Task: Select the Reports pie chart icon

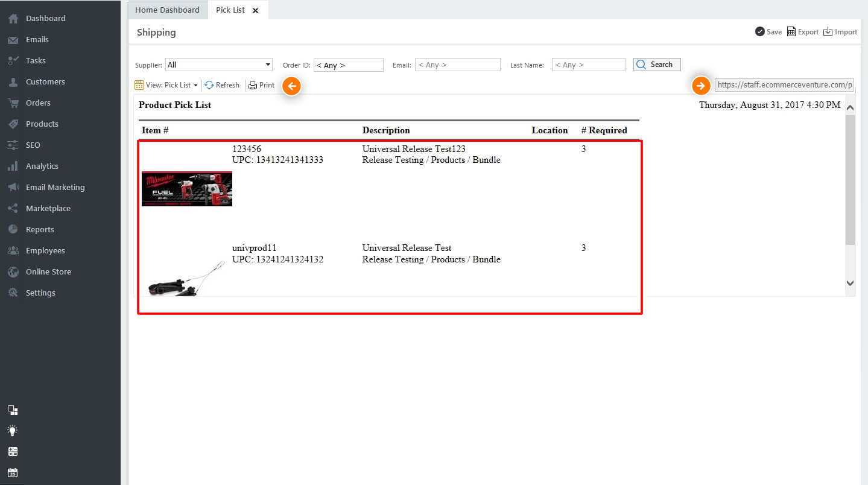Action: 13,230
